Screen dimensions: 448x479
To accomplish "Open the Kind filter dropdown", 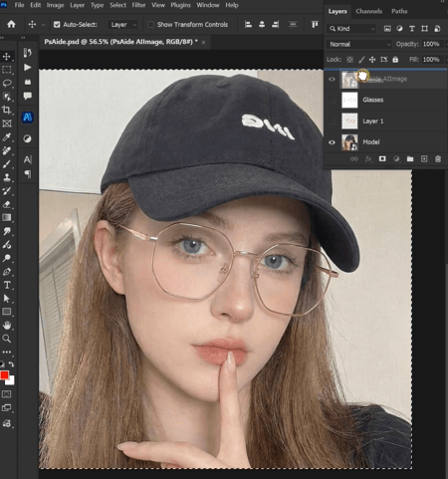I will coord(351,29).
